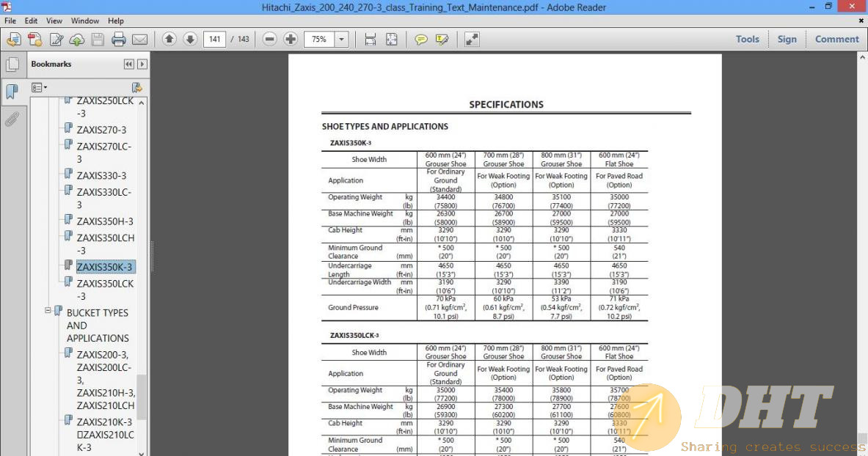Click the Adobe Reader title bar icon
868x456 pixels.
(x=7, y=7)
